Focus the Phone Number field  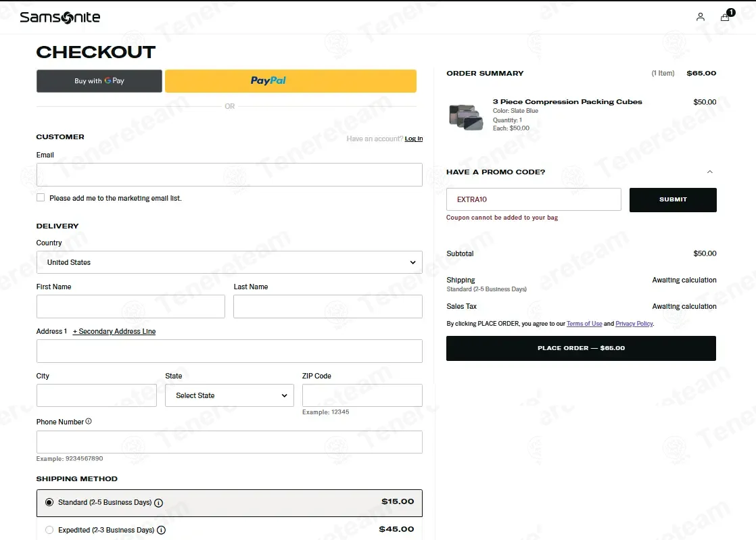[229, 442]
